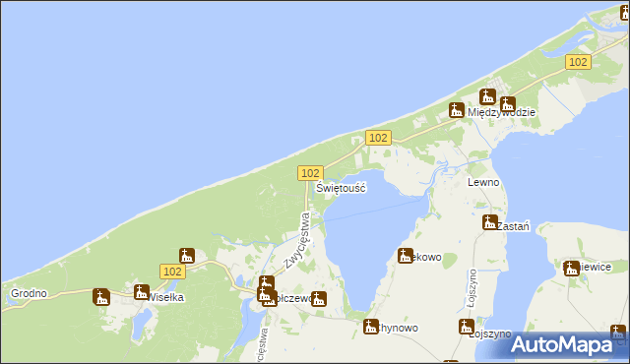
Task: Click church icon immediately left of Międzywodzie label
Action: point(457,110)
